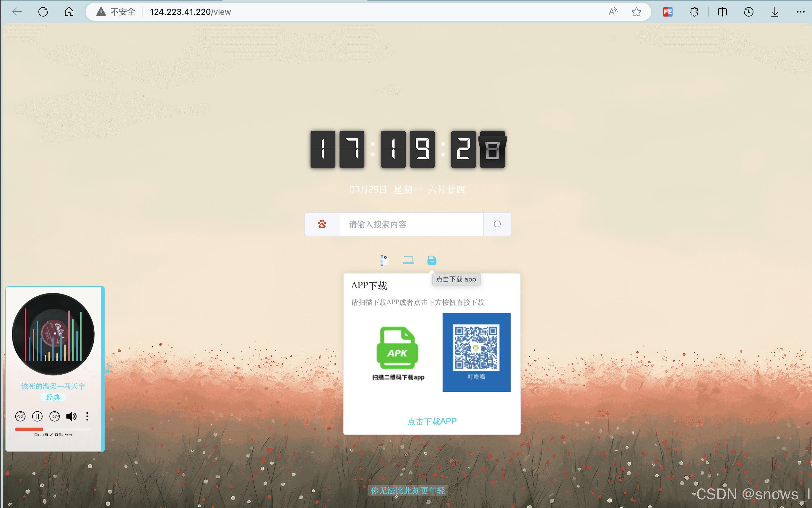Click the flip clock hours digits
Viewport: 812px width, 508px height.
(x=337, y=149)
